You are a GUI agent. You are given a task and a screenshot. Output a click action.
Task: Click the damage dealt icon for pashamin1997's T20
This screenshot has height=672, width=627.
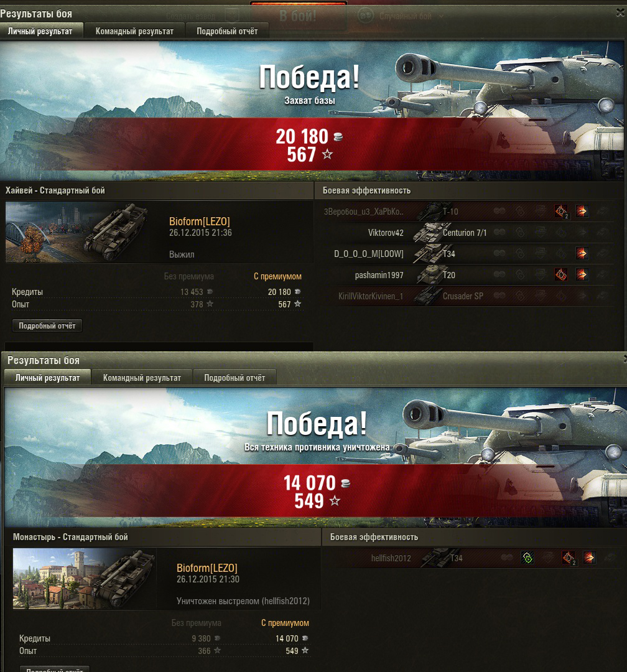pyautogui.click(x=582, y=274)
